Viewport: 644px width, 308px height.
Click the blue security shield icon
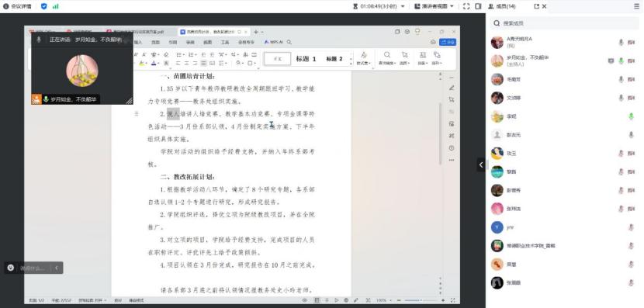click(x=44, y=6)
